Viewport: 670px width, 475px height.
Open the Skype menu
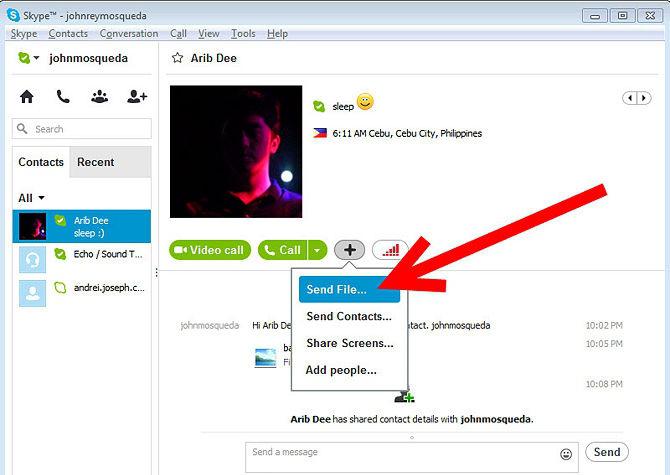pyautogui.click(x=24, y=33)
